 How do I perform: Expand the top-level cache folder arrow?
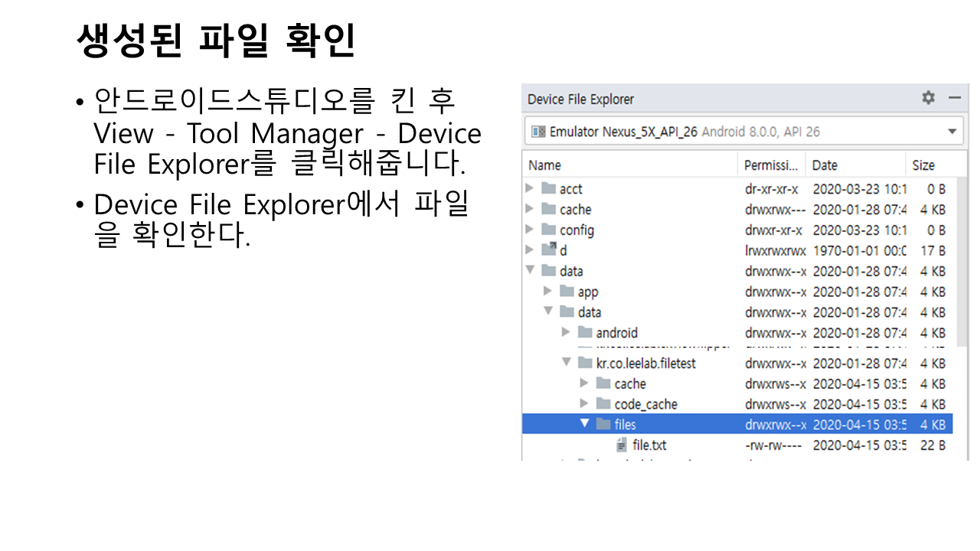[x=530, y=209]
